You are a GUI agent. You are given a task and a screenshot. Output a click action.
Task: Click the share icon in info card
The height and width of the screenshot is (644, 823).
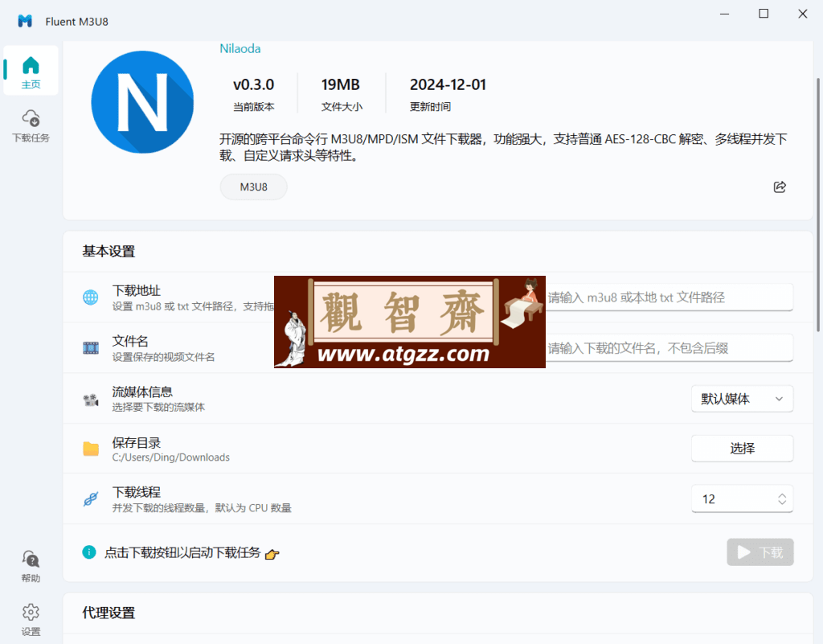pos(780,187)
